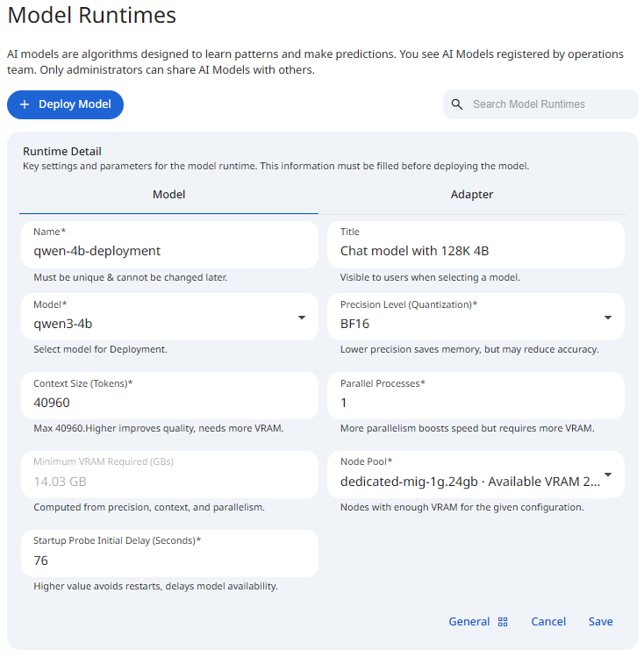Click the plus icon on Deploy Model
644x657 pixels.
(x=25, y=104)
